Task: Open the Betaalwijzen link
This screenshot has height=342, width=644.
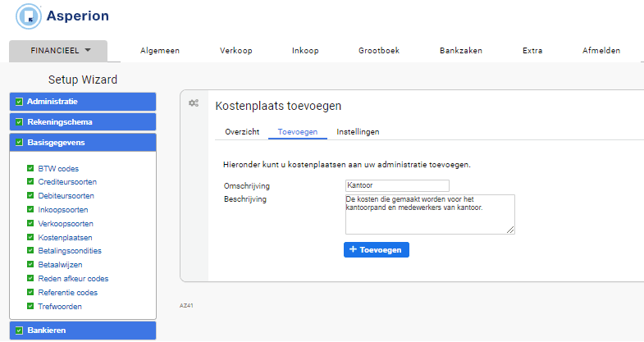Action: point(61,265)
